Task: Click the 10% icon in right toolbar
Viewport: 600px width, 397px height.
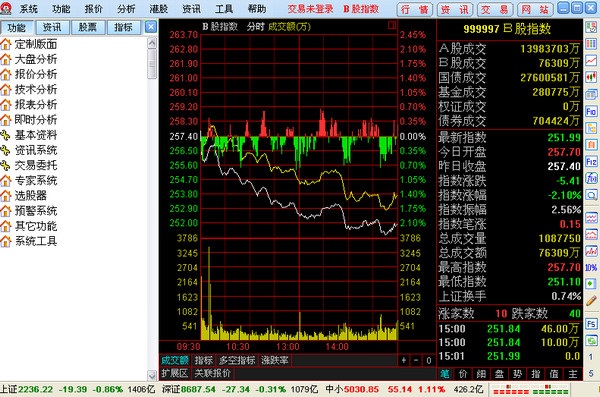Action: coord(591,268)
